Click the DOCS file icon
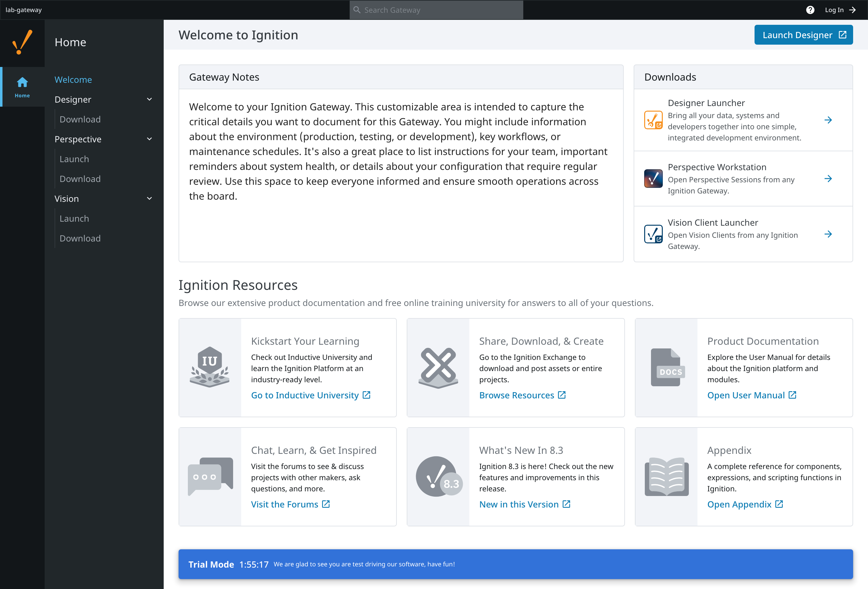Image resolution: width=868 pixels, height=589 pixels. click(x=667, y=367)
